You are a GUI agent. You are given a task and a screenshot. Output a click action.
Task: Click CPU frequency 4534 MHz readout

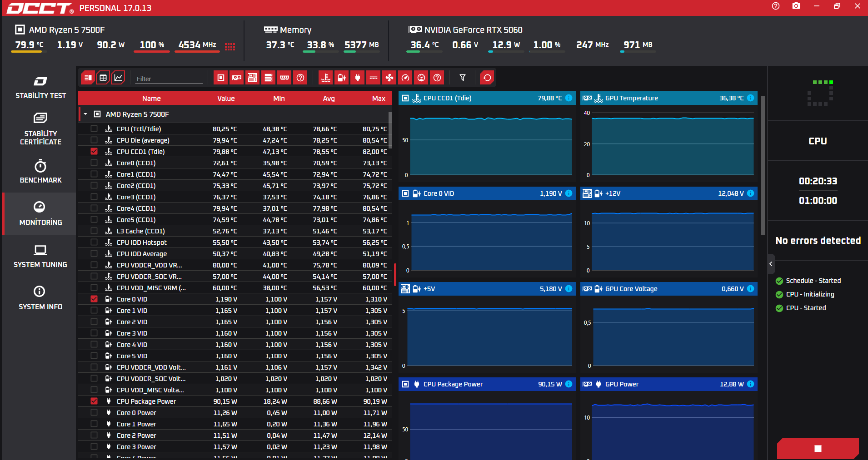click(197, 45)
